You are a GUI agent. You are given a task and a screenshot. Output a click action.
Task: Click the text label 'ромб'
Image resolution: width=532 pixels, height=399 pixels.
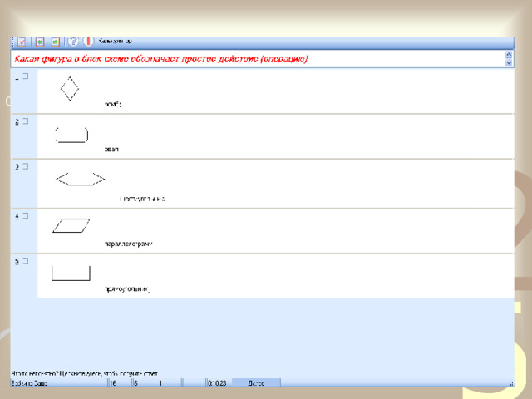tap(113, 104)
